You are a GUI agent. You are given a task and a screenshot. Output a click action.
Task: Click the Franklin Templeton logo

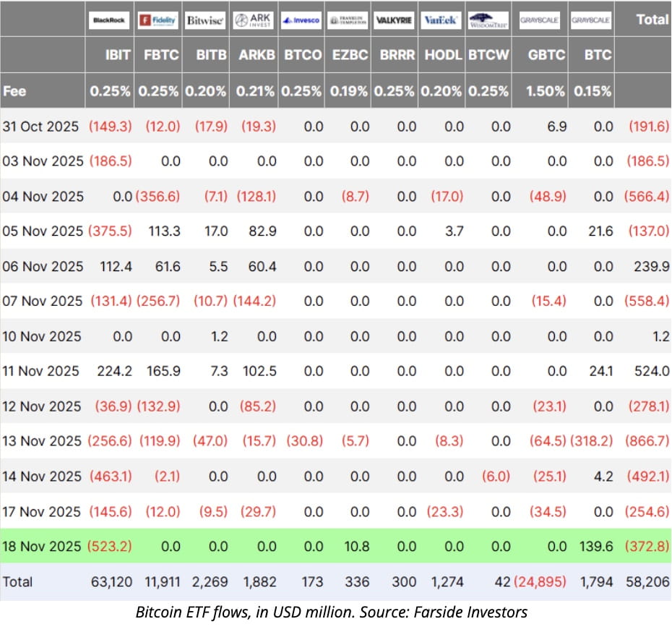click(x=348, y=20)
